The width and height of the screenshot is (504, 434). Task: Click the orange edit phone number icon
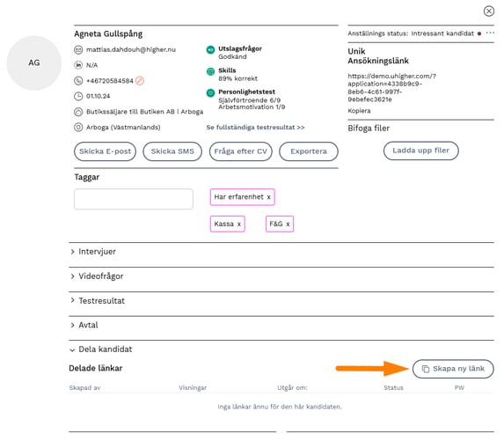click(x=140, y=80)
